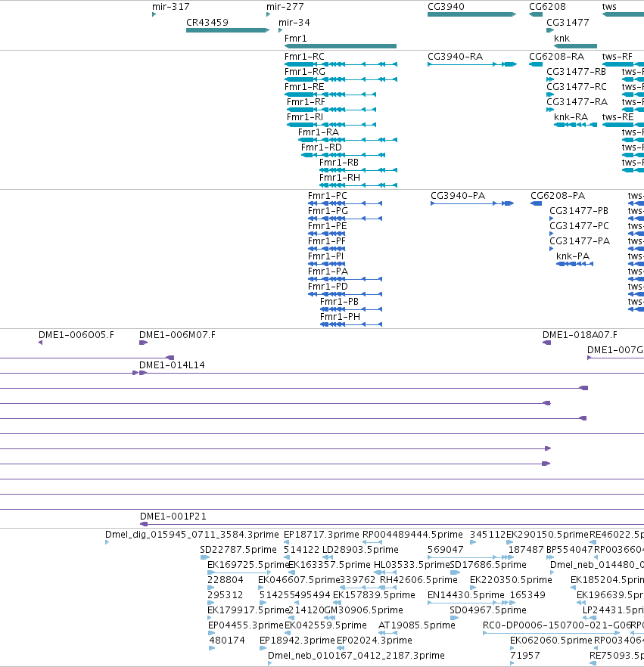Click EST EK169725.5prime
This screenshot has width=644, height=667.
pyautogui.click(x=239, y=572)
